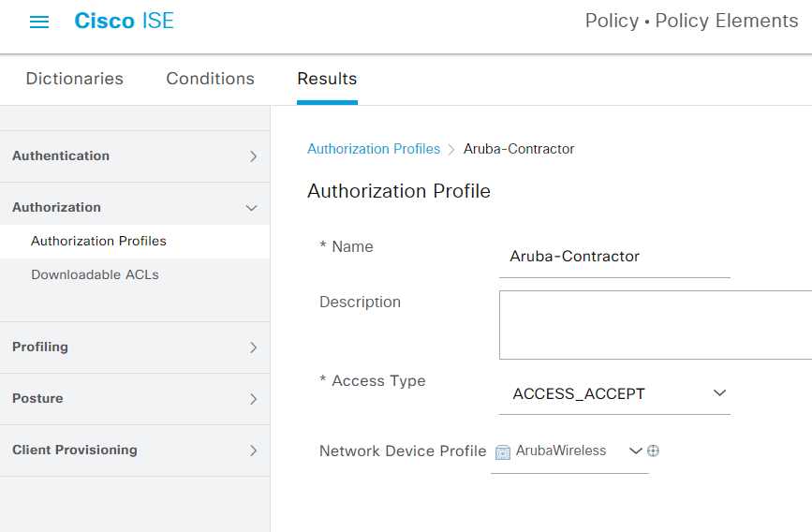812x532 pixels.
Task: Click the ArubaWireless device profile icon
Action: pos(502,451)
